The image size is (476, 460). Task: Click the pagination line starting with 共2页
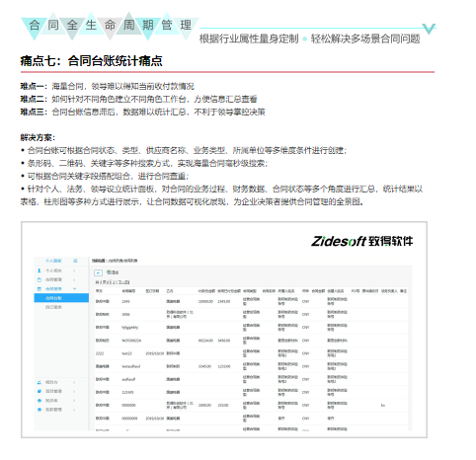point(113,282)
